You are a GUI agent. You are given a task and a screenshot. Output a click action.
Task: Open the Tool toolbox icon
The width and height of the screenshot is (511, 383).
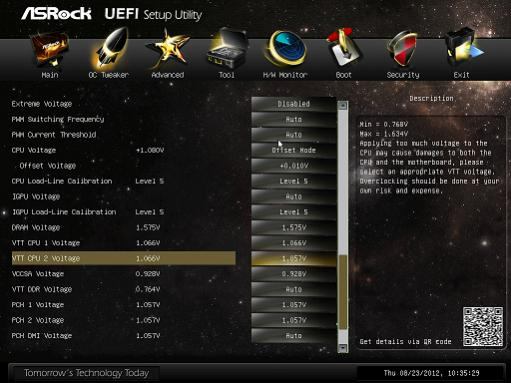(227, 49)
